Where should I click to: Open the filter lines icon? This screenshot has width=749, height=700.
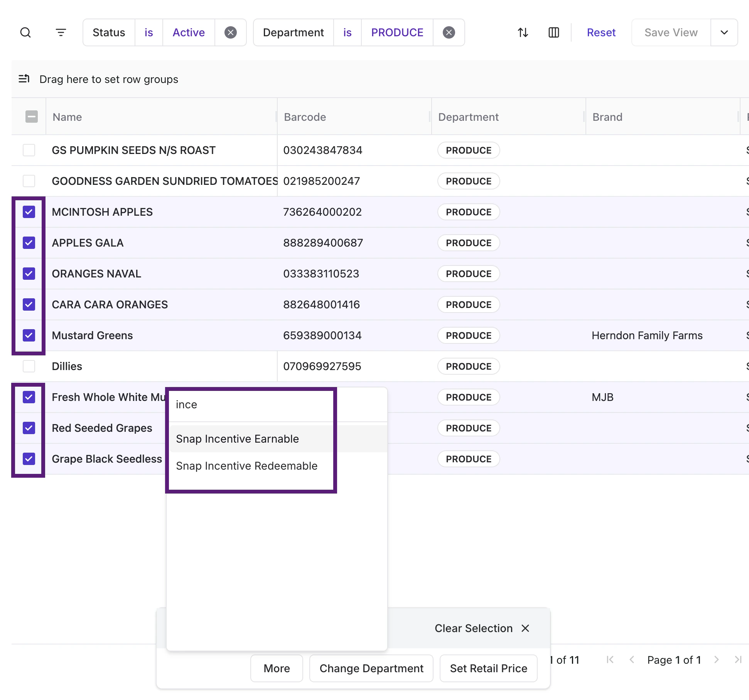tap(61, 32)
